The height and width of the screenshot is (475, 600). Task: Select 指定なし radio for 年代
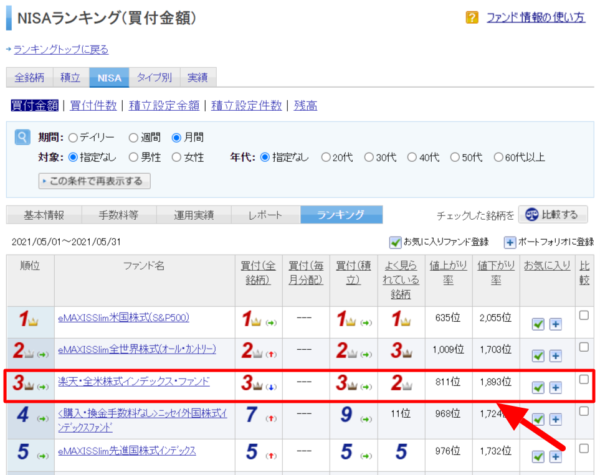(265, 157)
